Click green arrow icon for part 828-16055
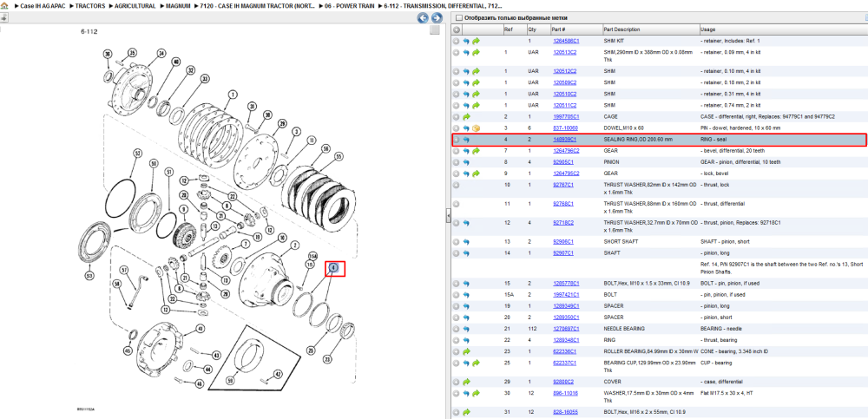This screenshot has width=868, height=419. point(466,412)
